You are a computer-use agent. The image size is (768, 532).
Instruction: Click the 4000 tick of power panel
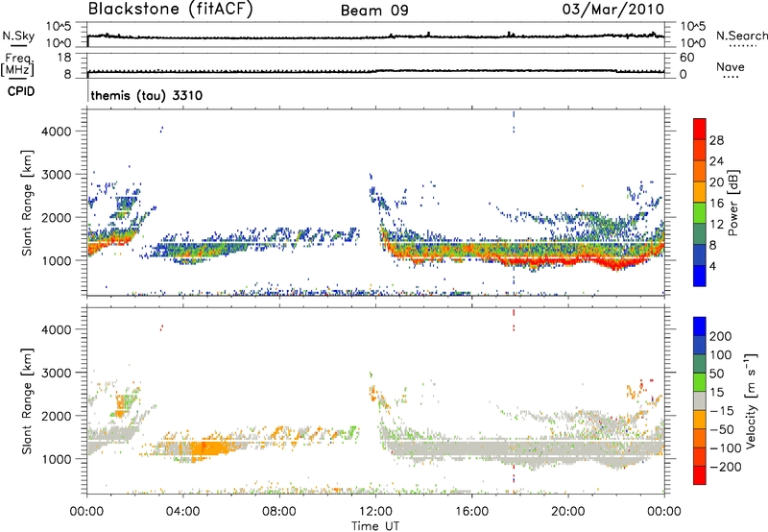pos(56,132)
